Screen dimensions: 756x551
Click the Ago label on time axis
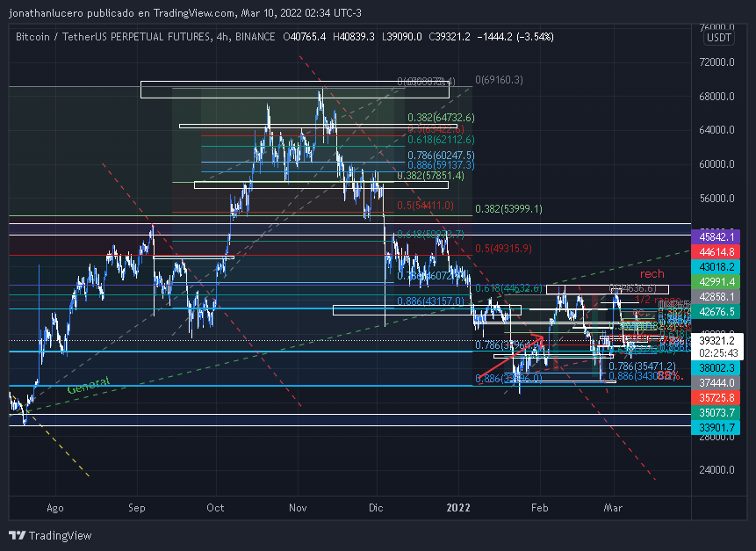[x=55, y=508]
